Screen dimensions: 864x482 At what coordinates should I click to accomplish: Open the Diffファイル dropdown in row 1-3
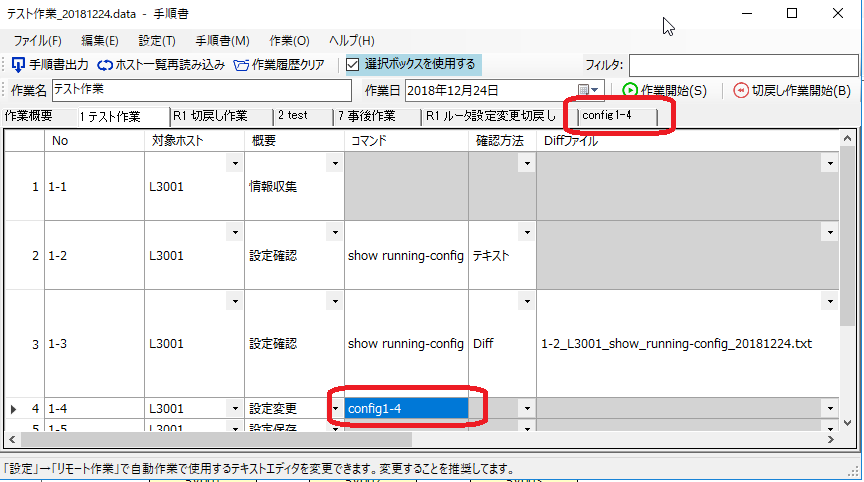[x=827, y=300]
